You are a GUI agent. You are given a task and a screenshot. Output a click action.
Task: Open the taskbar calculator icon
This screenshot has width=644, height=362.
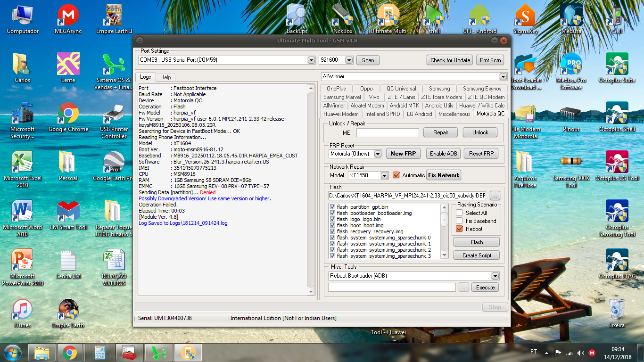[100, 353]
